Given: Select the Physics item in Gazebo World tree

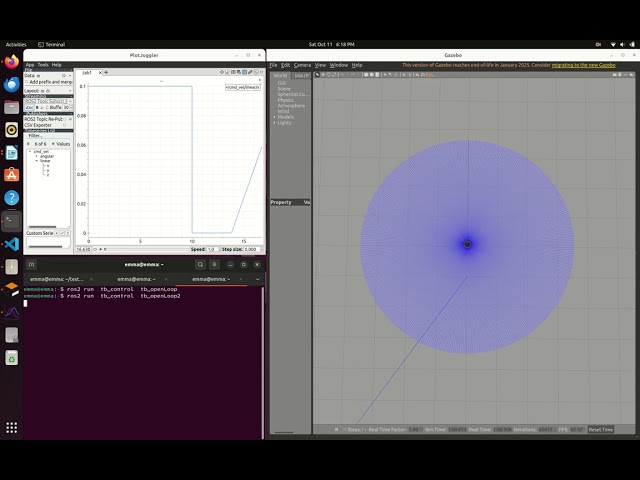Looking at the screenshot, I should 285,100.
